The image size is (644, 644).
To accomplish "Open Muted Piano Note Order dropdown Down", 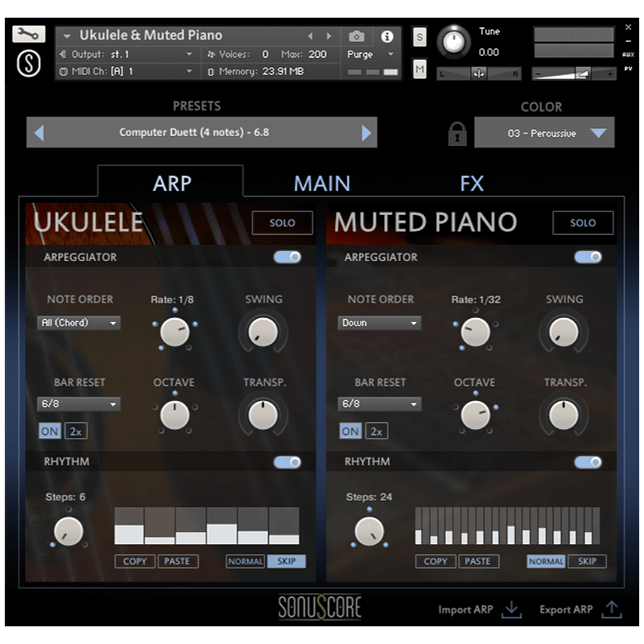I will click(x=379, y=323).
